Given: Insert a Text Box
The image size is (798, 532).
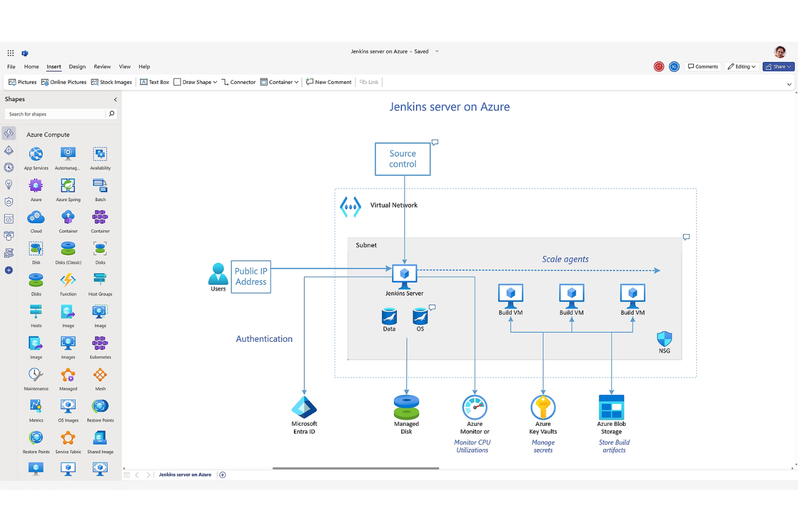Looking at the screenshot, I should click(x=154, y=82).
